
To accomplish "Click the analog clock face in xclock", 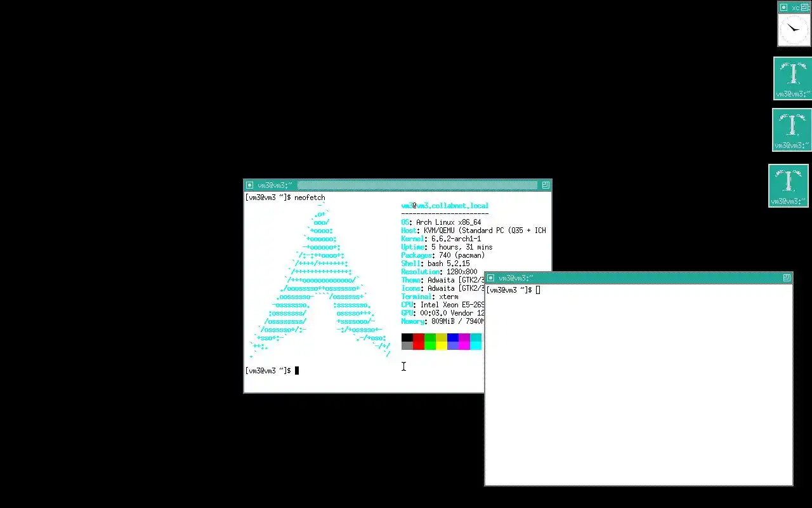I will [x=794, y=29].
